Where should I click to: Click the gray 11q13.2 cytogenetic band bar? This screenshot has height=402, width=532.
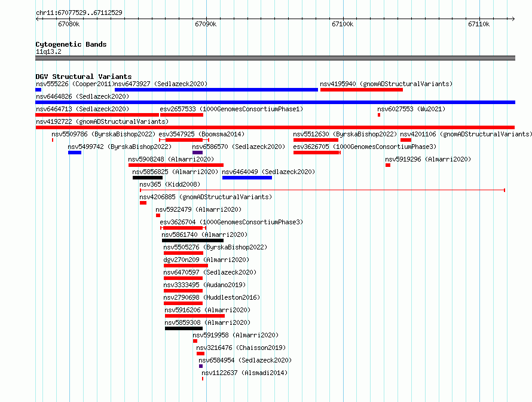tap(275, 58)
